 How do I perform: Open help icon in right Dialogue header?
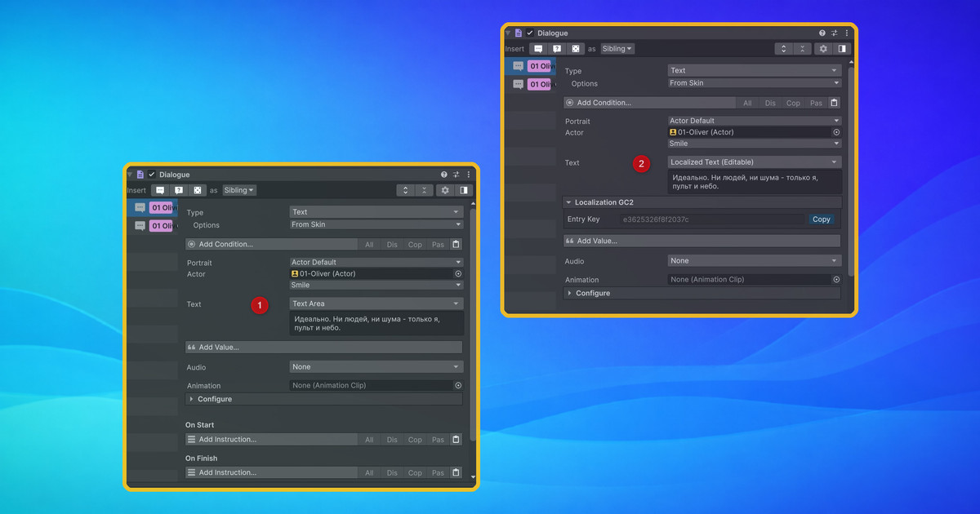coord(822,33)
